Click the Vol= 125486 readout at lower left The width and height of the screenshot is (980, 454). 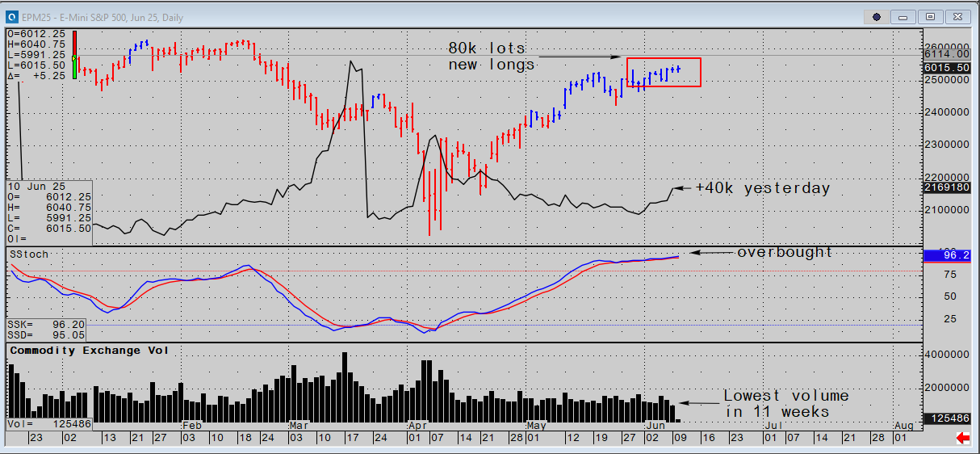(x=48, y=423)
